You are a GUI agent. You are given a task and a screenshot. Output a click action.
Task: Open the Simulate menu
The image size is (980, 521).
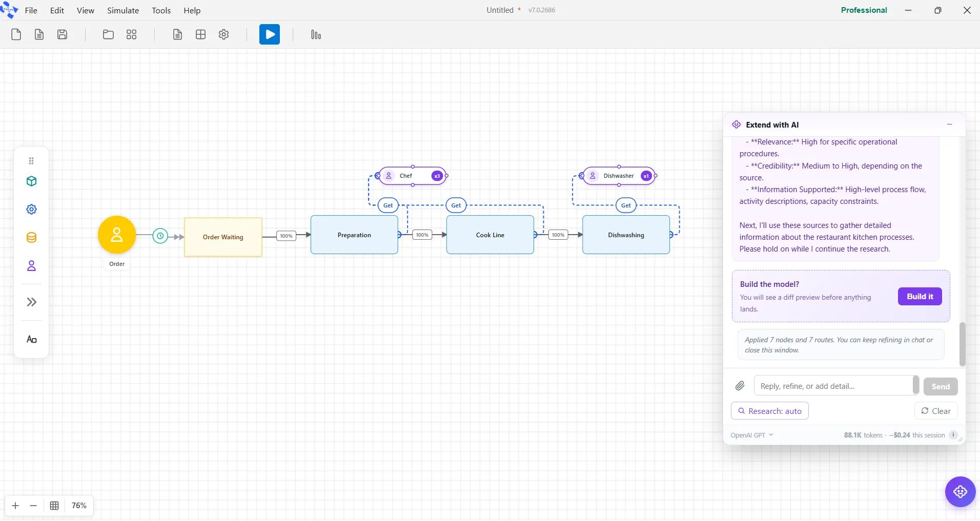(x=123, y=10)
